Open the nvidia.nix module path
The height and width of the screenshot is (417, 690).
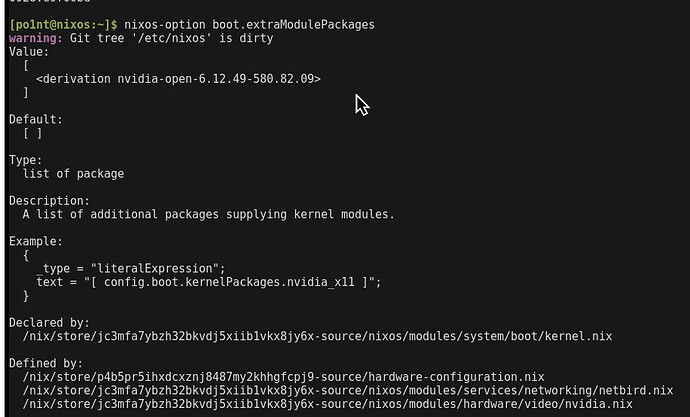(x=327, y=404)
